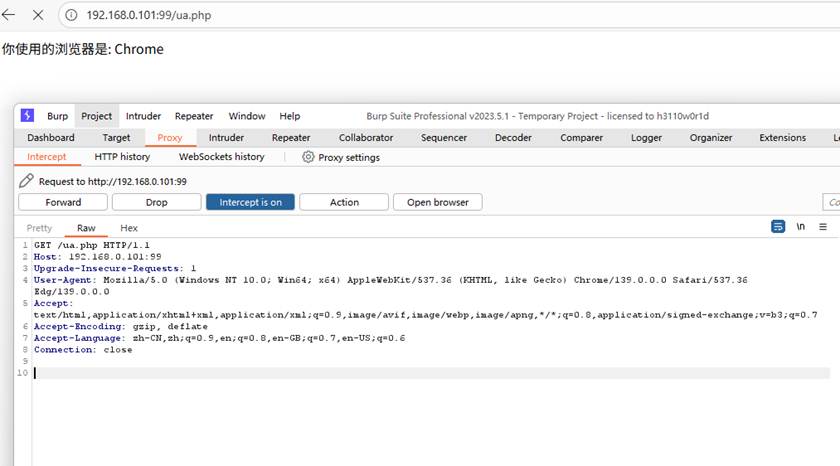Open the Help menu

[x=290, y=116]
